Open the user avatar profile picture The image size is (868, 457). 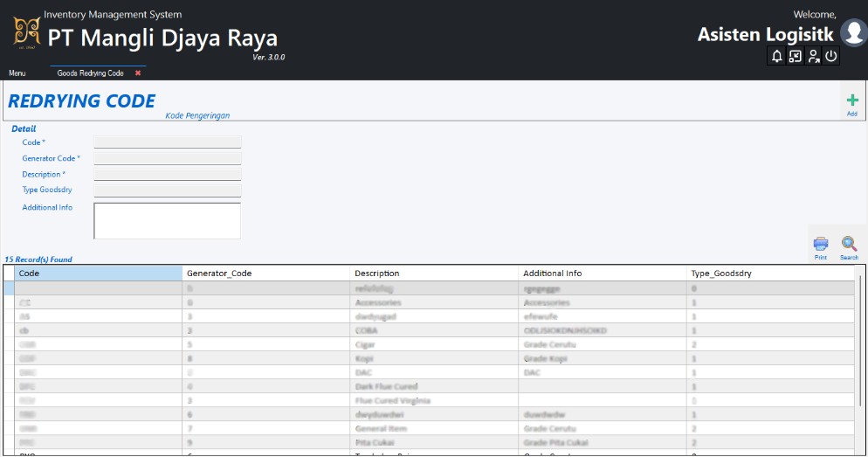[x=853, y=32]
